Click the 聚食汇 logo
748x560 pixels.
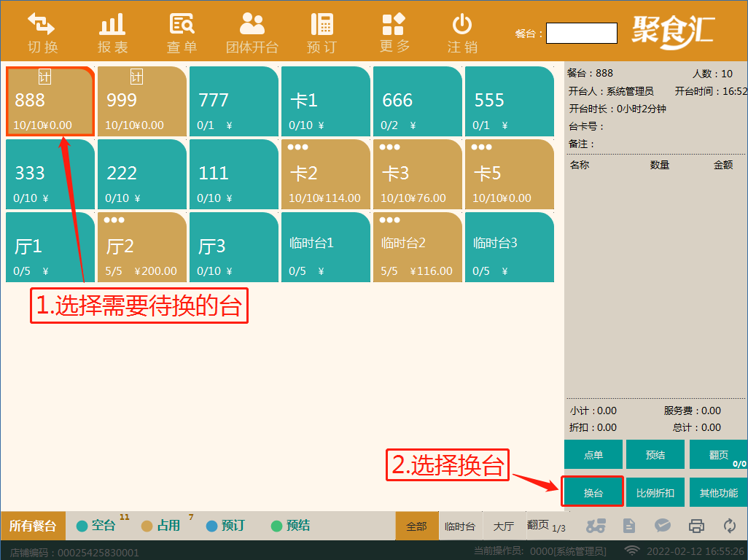pos(673,31)
